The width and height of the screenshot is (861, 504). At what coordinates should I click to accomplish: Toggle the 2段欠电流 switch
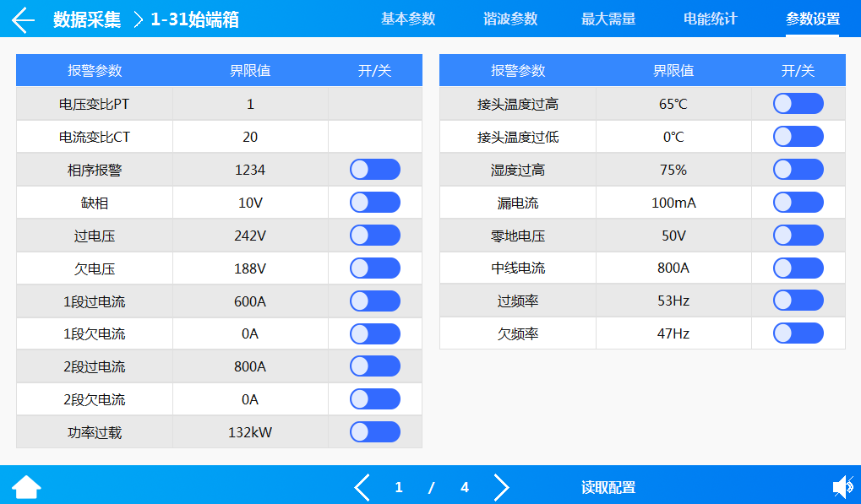[375, 399]
